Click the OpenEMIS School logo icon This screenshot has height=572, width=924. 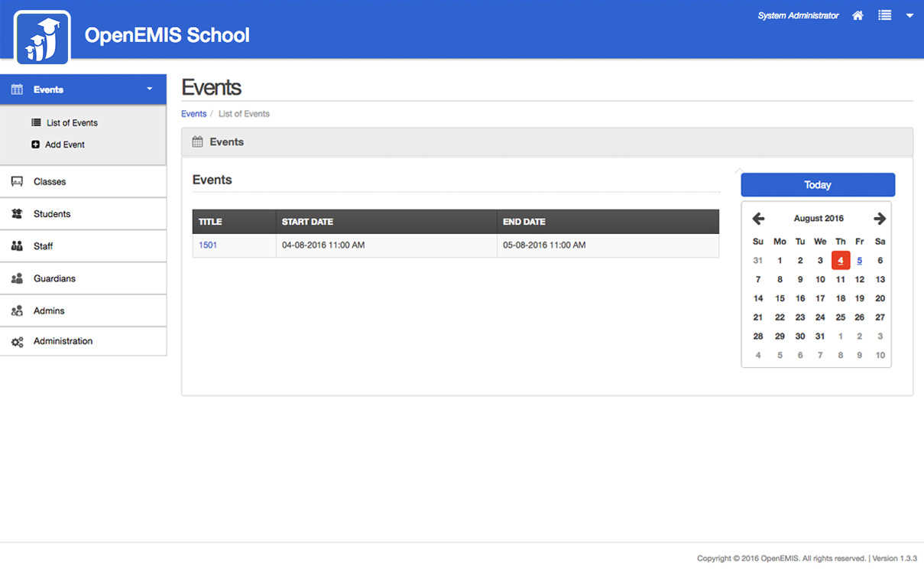[x=42, y=37]
